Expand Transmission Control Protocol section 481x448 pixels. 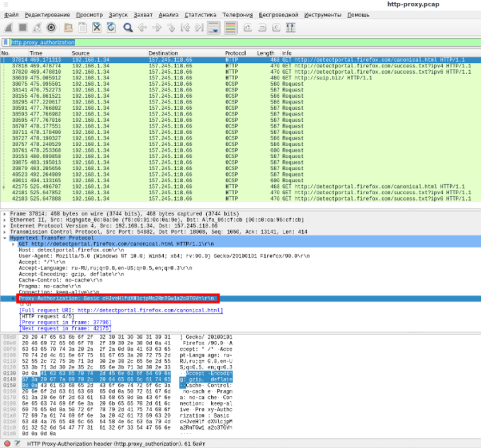4,232
